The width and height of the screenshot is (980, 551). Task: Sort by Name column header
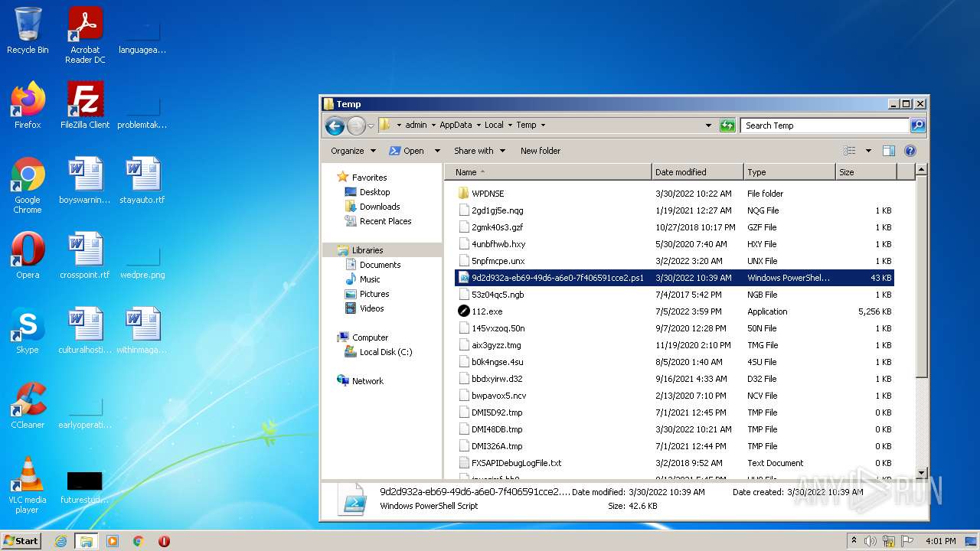pos(548,172)
